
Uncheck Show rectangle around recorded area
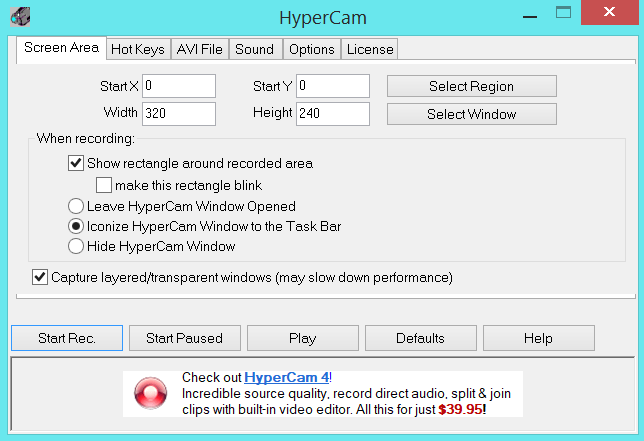pyautogui.click(x=76, y=163)
